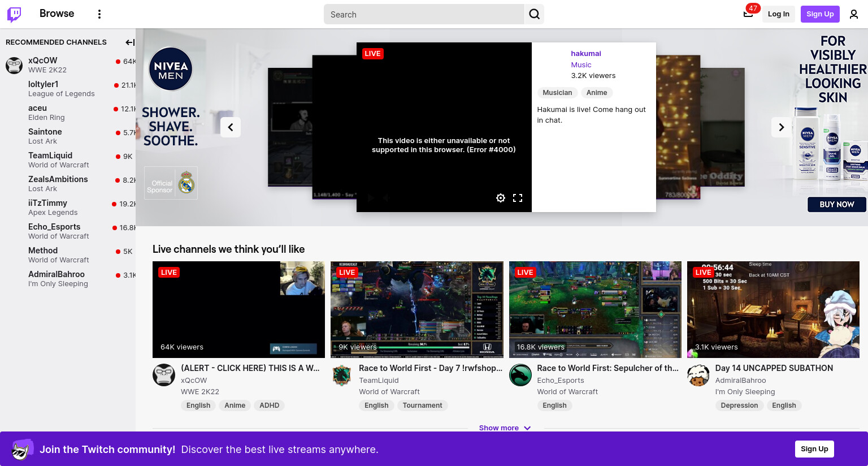Select the Depression tag
This screenshot has width=868, height=466.
[x=739, y=405]
